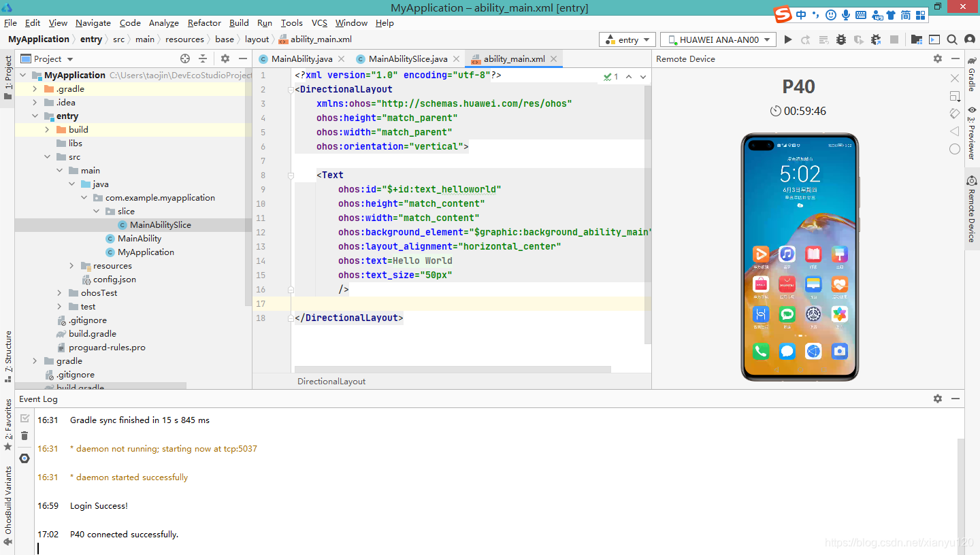Viewport: 980px width, 555px height.
Task: Click the stop square icon in toolbar
Action: (894, 39)
